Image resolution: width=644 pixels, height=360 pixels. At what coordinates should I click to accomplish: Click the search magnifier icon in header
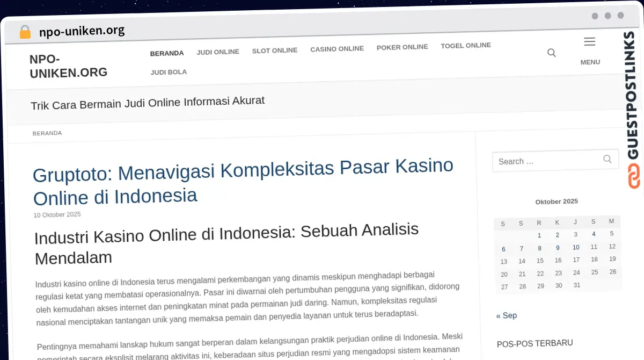pyautogui.click(x=551, y=53)
